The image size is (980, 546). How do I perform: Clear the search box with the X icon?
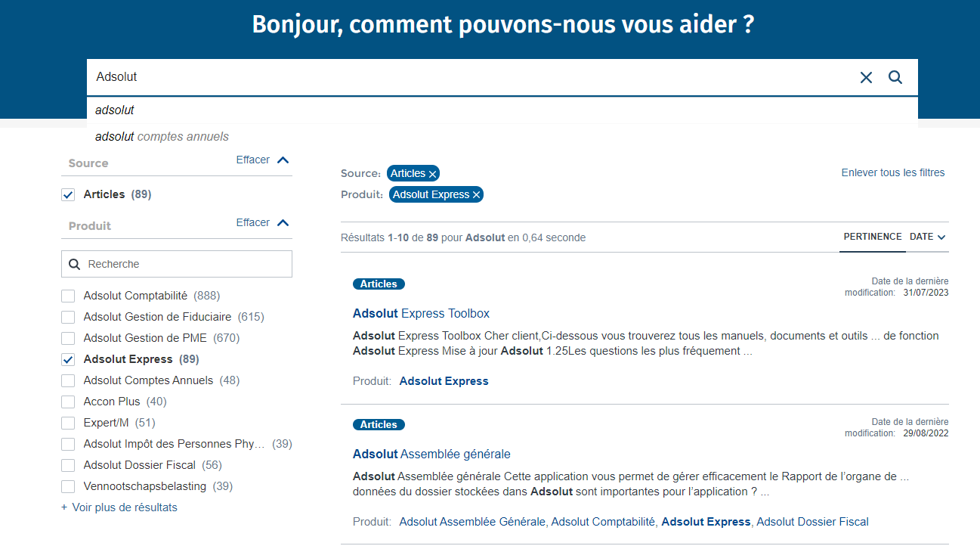866,77
